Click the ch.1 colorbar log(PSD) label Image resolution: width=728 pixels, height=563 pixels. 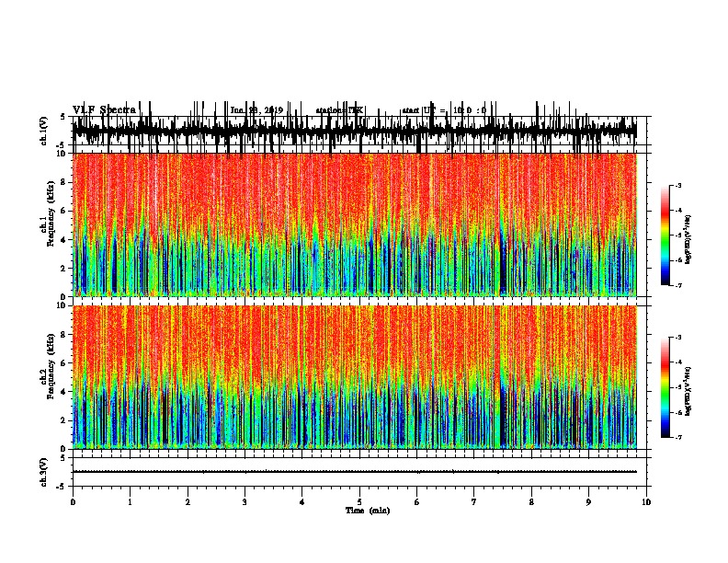(x=688, y=239)
